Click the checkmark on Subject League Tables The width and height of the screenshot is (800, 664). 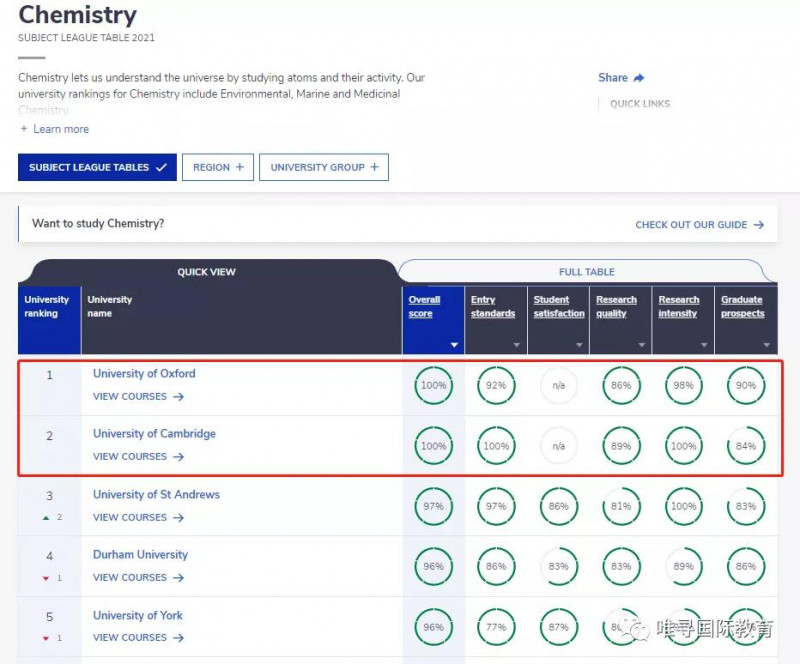(x=161, y=167)
